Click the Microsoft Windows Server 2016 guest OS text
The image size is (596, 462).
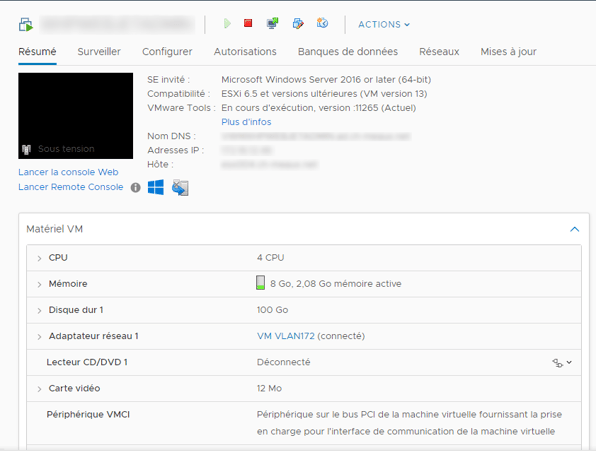point(326,80)
